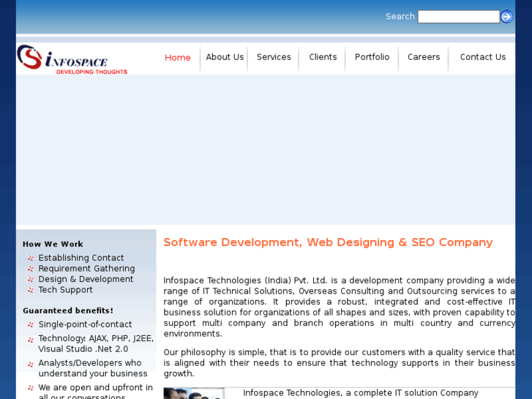Click the search go arrow icon
Image resolution: width=532 pixels, height=399 pixels.
[506, 16]
